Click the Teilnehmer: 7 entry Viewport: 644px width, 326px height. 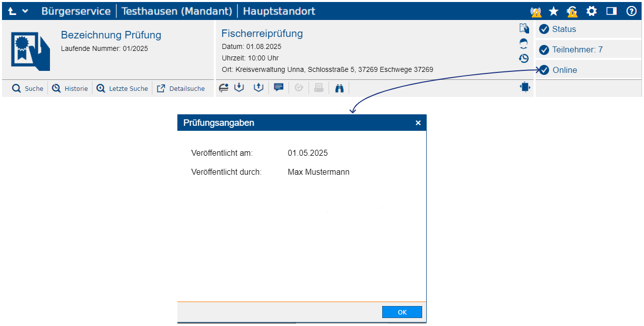point(577,49)
